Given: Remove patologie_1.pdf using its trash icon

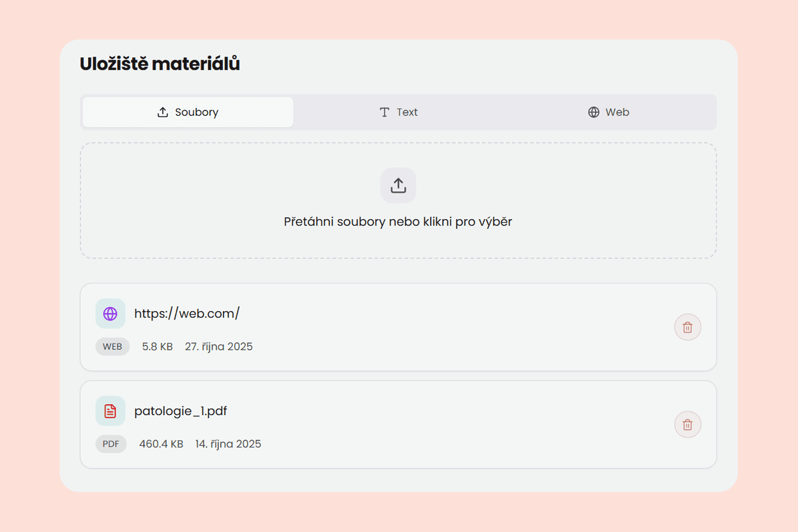Looking at the screenshot, I should point(687,425).
